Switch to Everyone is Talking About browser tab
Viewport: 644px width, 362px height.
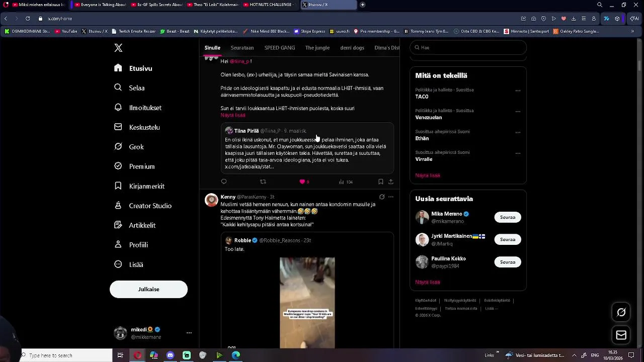click(x=99, y=5)
